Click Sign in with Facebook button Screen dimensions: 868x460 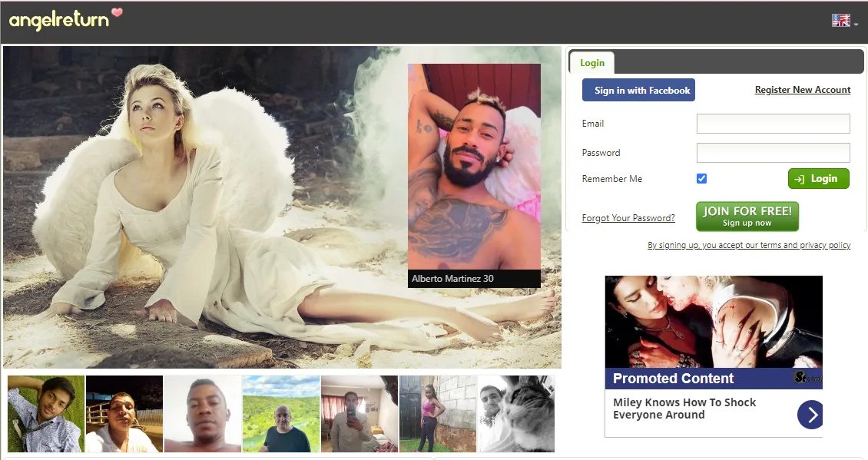pos(638,90)
